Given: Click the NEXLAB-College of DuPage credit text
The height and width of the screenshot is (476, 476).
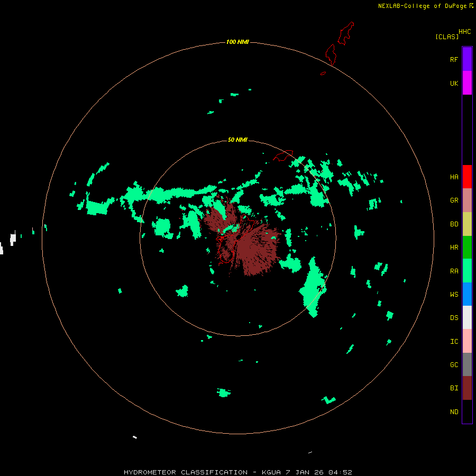Looking at the screenshot, I should (x=426, y=6).
